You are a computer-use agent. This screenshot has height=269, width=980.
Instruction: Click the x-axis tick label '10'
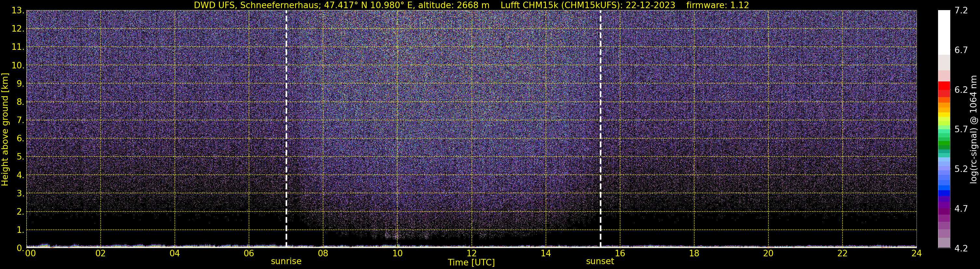pos(397,253)
